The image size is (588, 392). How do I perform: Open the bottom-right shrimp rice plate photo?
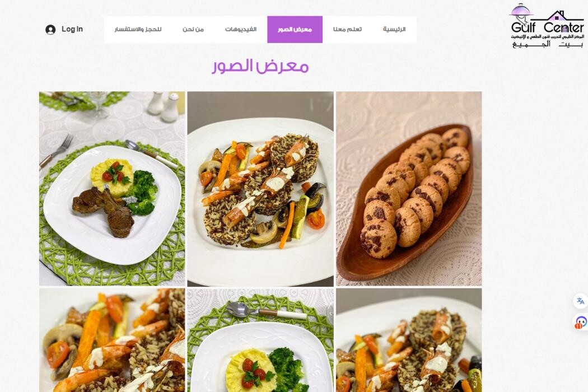click(409, 340)
